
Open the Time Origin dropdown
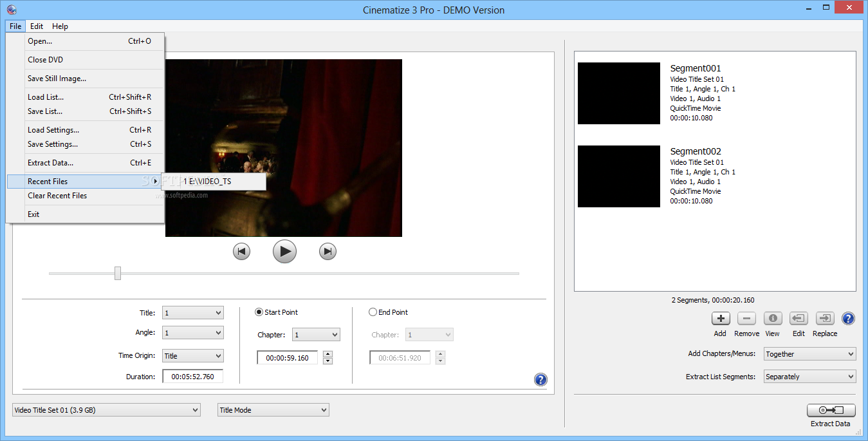(x=193, y=355)
